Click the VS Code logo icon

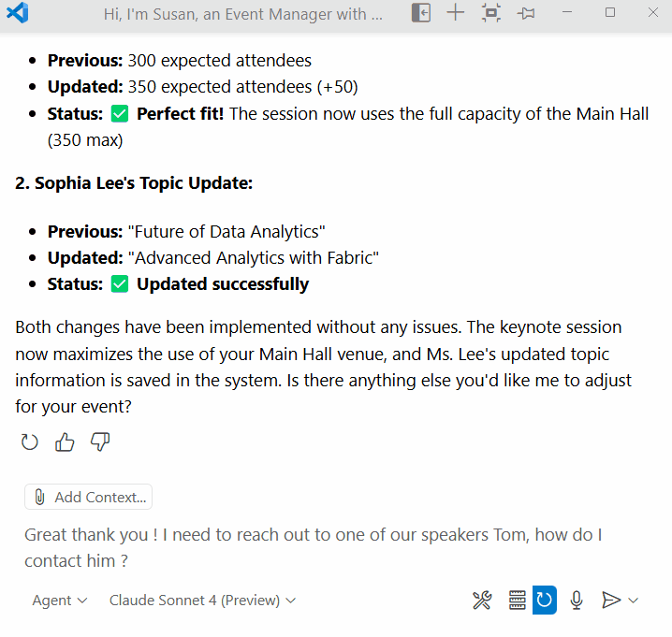point(18,13)
